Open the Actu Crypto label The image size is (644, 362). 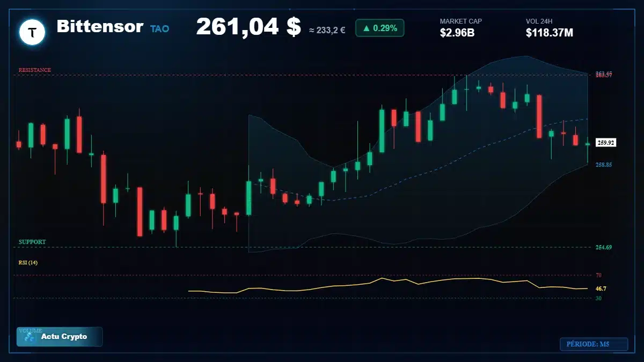pyautogui.click(x=64, y=337)
